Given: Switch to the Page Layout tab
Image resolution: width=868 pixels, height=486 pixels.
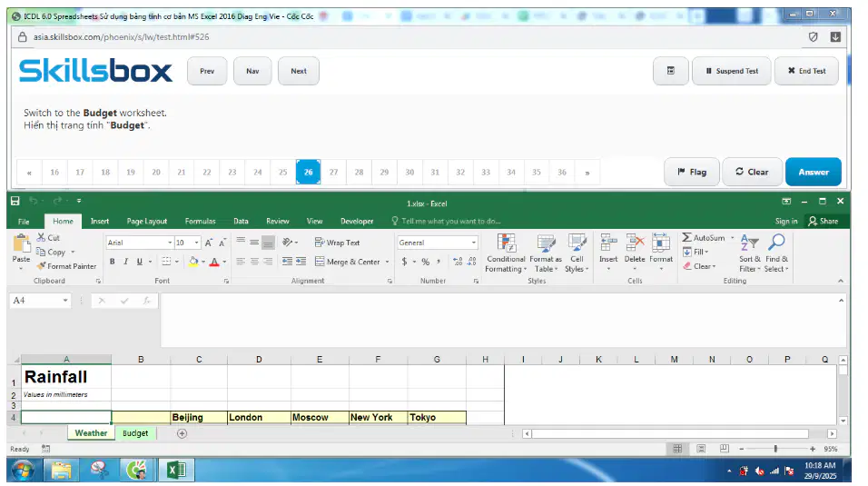Looking at the screenshot, I should click(x=147, y=221).
